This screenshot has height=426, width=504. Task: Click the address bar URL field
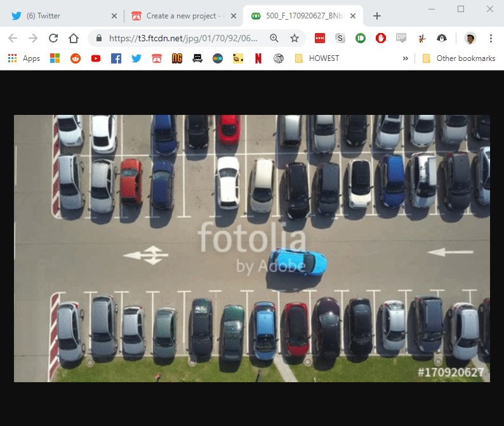coord(183,38)
